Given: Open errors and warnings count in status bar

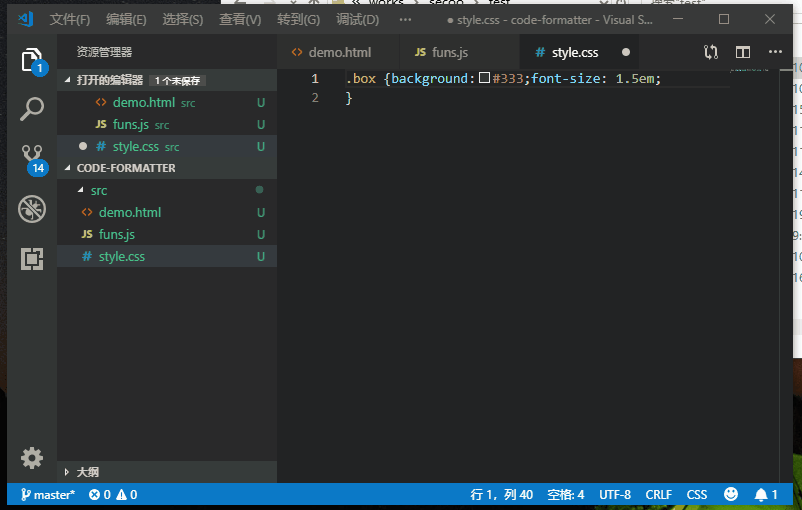Looking at the screenshot, I should click(113, 495).
